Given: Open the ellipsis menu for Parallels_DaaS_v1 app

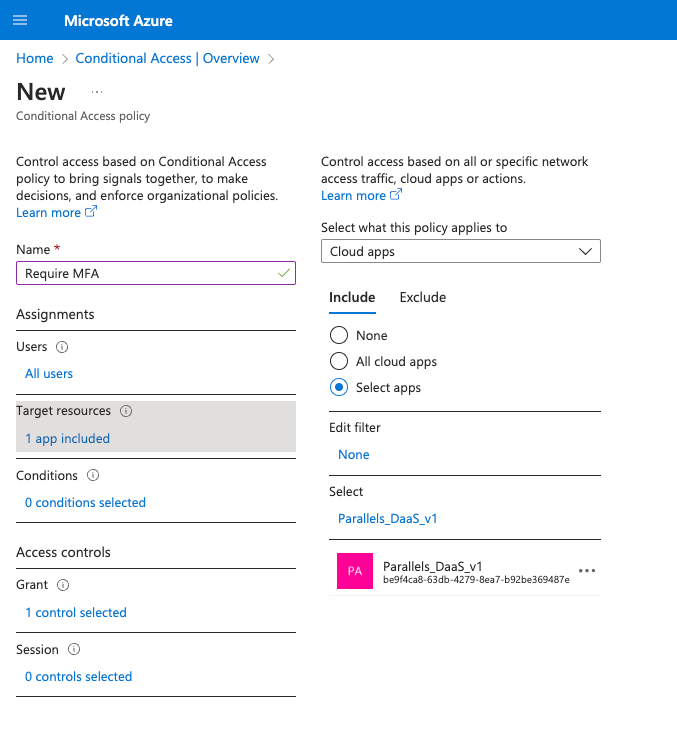Looking at the screenshot, I should [587, 571].
